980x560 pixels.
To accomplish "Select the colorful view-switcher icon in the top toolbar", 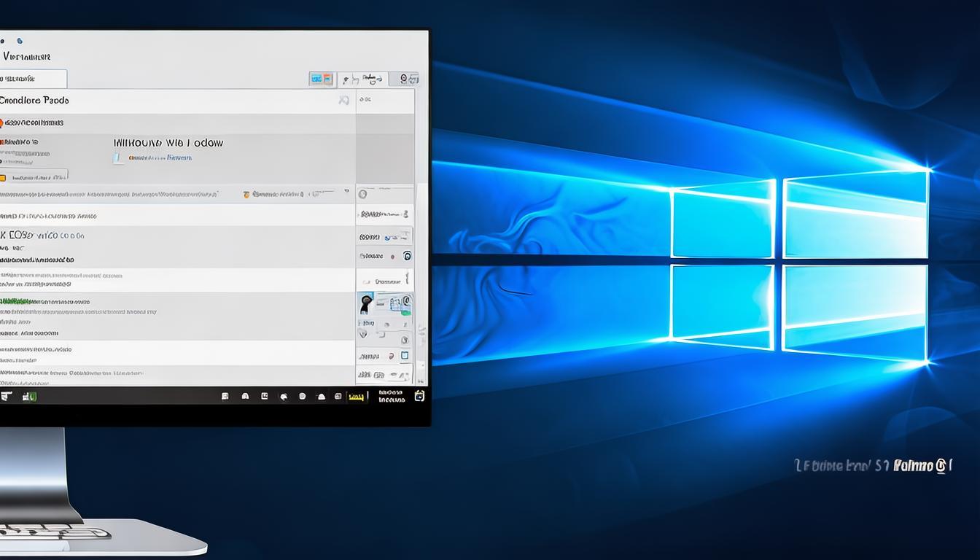I will point(322,78).
